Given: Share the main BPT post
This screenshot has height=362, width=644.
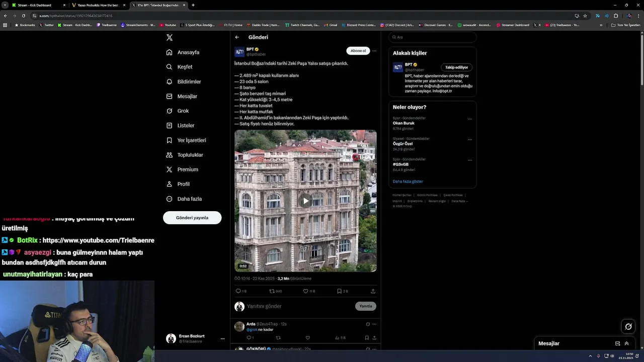Looking at the screenshot, I should (373, 291).
